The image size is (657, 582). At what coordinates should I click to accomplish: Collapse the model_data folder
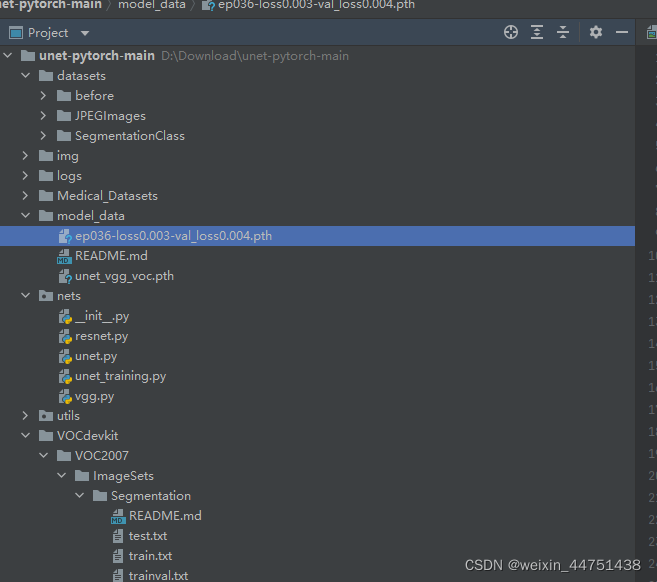pos(26,215)
